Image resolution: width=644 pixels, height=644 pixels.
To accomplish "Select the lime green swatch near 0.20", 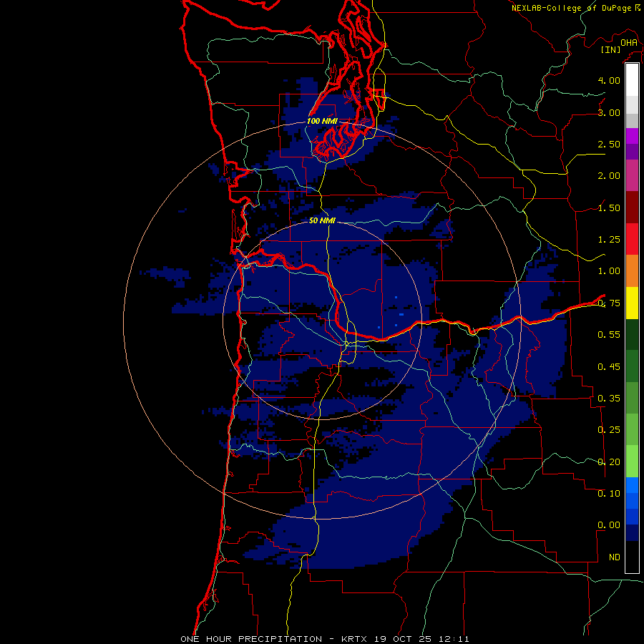I will point(632,462).
